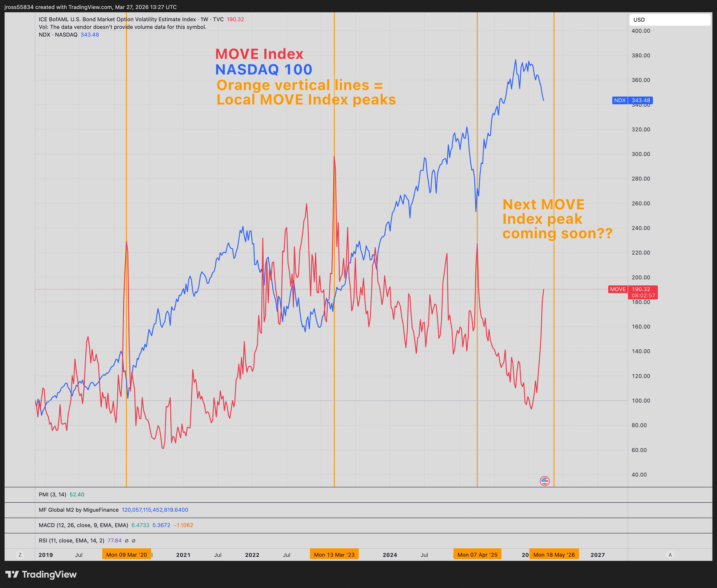The image size is (717, 588).
Task: Click the 400.00 price axis label
Action: [641, 31]
